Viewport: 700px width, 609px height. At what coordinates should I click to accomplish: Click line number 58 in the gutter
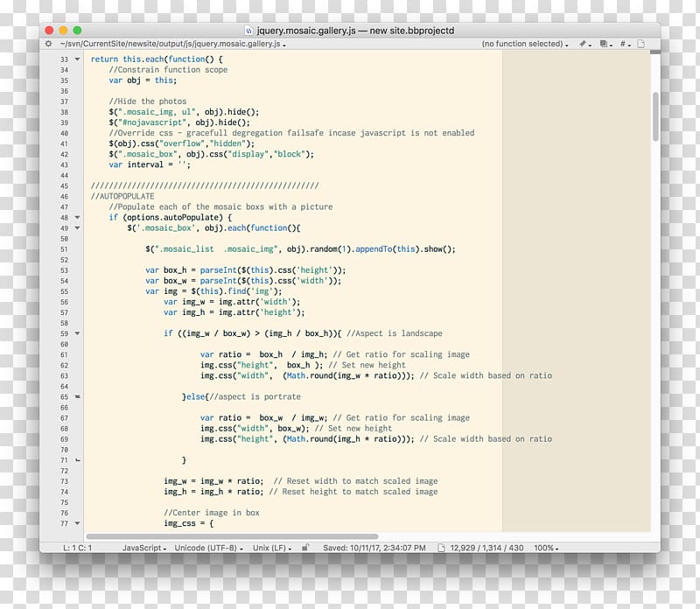[x=64, y=323]
